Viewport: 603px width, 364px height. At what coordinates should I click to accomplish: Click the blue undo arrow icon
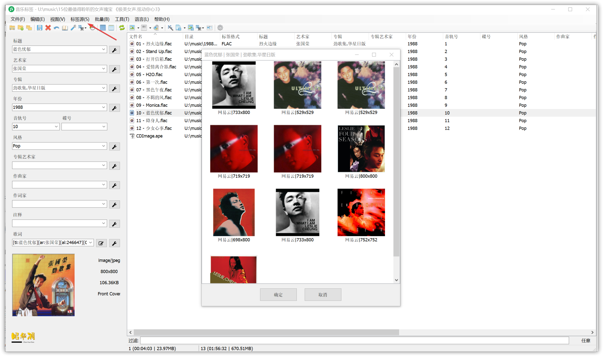[57, 28]
